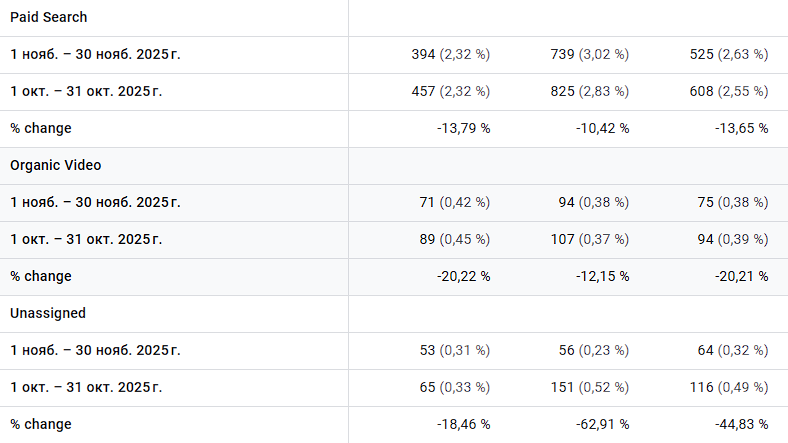Click November date range under Paid Search
788x443 pixels.
95,55
